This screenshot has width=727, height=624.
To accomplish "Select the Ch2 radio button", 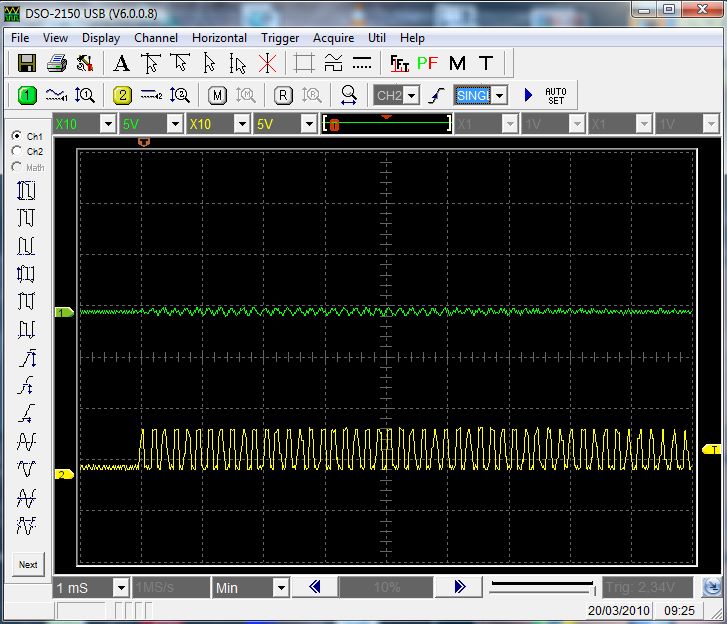I will coord(17,151).
